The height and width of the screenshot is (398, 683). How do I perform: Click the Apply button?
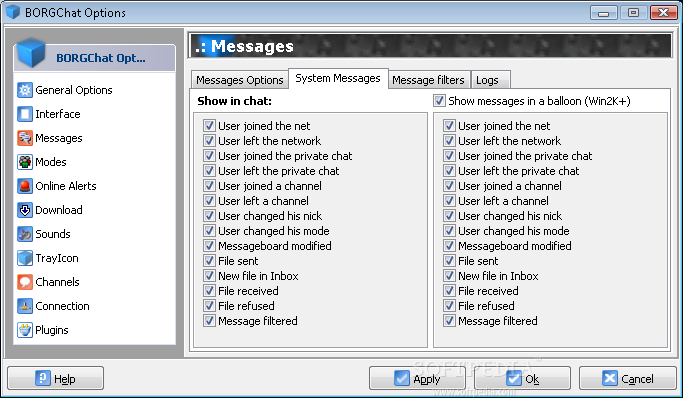pos(417,378)
